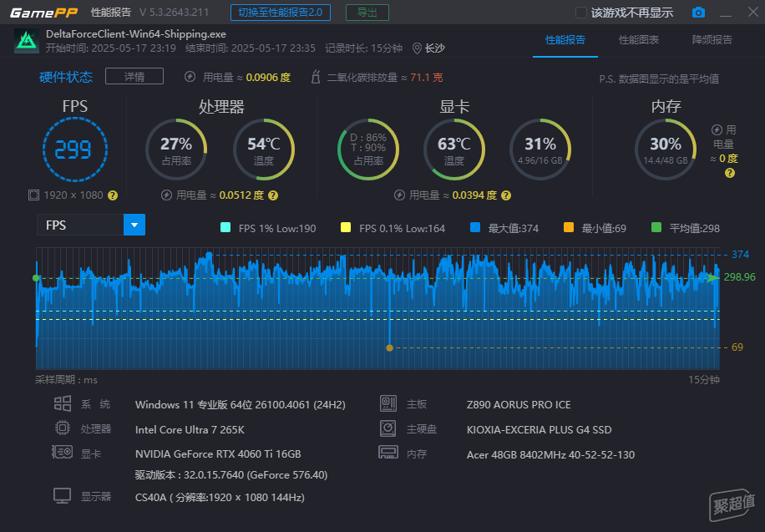Click the cyan FPS 1% Low swatch

point(225,227)
